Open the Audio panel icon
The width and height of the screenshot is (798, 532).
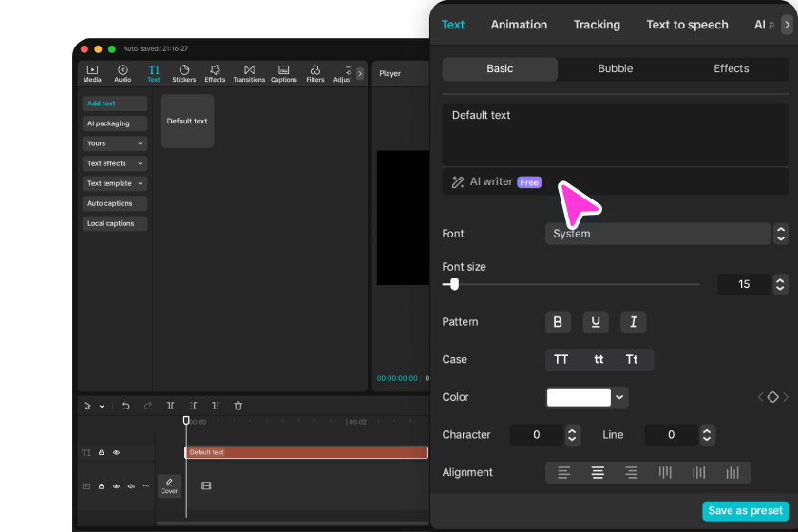pos(123,73)
